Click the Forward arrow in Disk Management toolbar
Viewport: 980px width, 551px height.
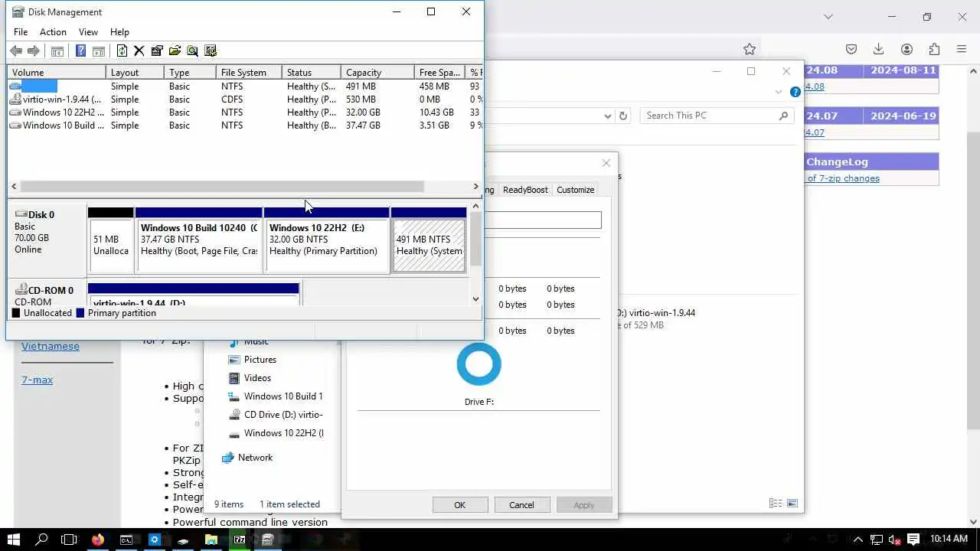pos(33,51)
